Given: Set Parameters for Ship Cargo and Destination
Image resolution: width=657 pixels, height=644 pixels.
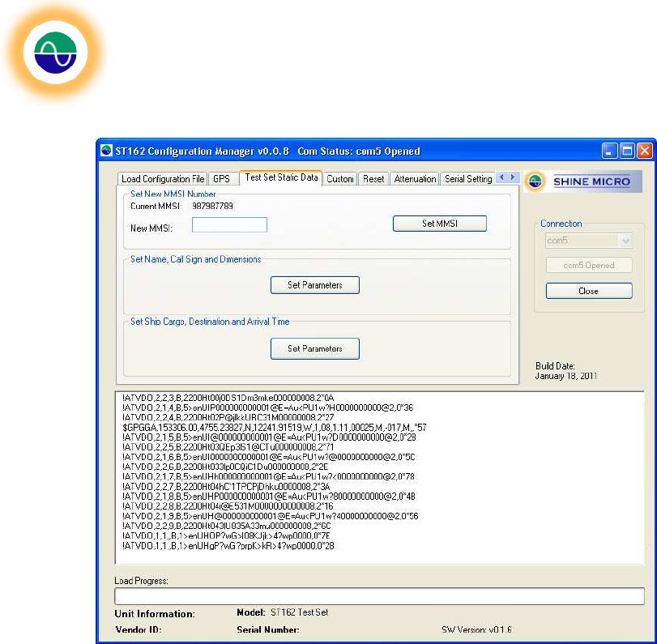Looking at the screenshot, I should click(x=314, y=348).
